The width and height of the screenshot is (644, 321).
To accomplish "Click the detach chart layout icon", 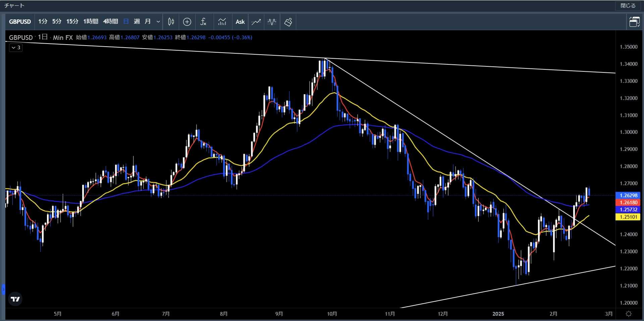I will [x=634, y=22].
